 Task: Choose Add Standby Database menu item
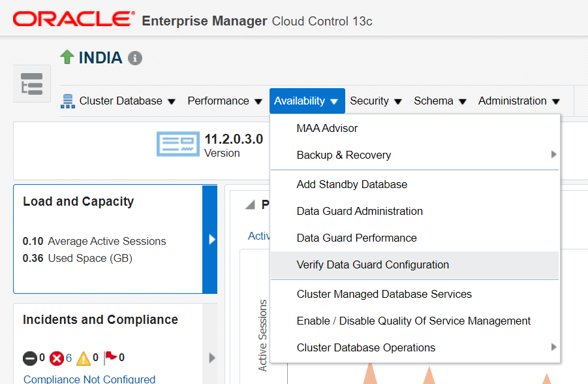coord(352,185)
